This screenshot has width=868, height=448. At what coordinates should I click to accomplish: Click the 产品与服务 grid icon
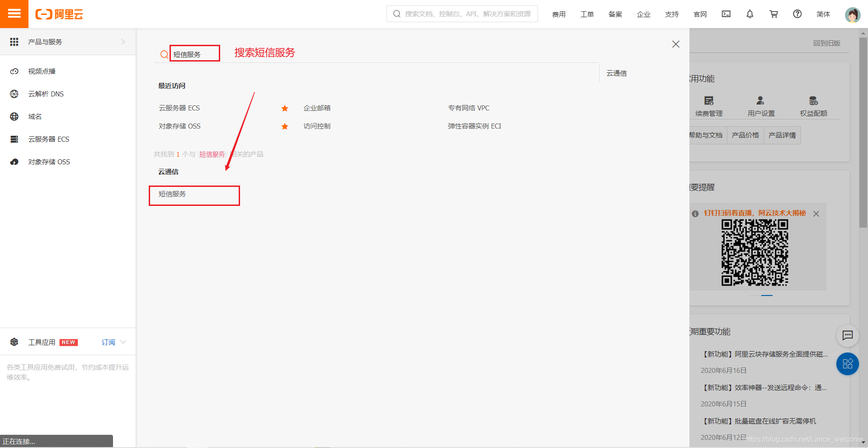click(x=14, y=42)
